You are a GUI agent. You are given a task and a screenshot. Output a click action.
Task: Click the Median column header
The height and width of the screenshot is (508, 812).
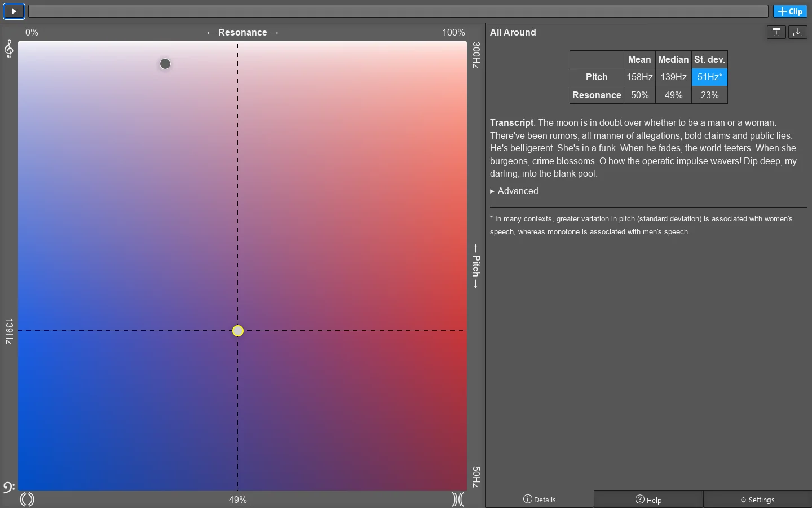tap(673, 59)
